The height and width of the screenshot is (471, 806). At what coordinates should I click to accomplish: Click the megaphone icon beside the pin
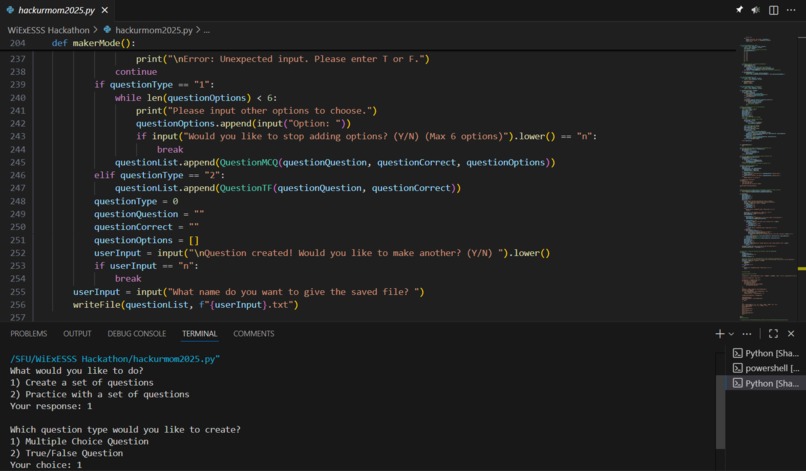point(756,10)
